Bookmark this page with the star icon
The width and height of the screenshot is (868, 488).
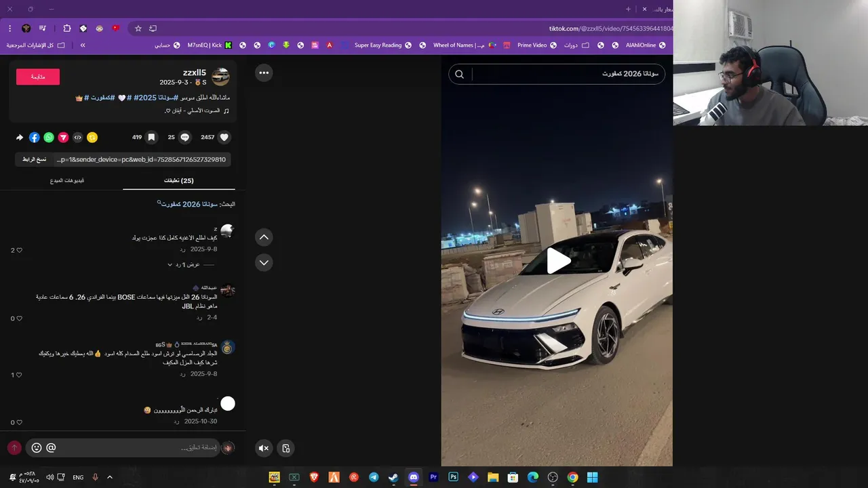pos(138,28)
